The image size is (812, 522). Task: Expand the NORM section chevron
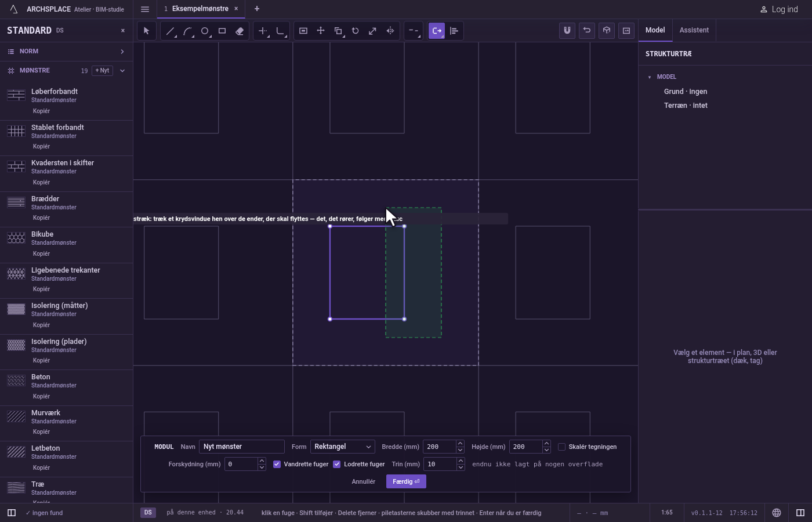click(122, 52)
